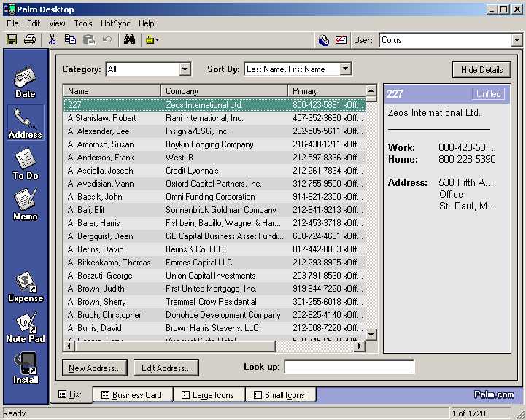Image resolution: width=526 pixels, height=420 pixels.
Task: Click the Edit Address button
Action: (x=166, y=368)
